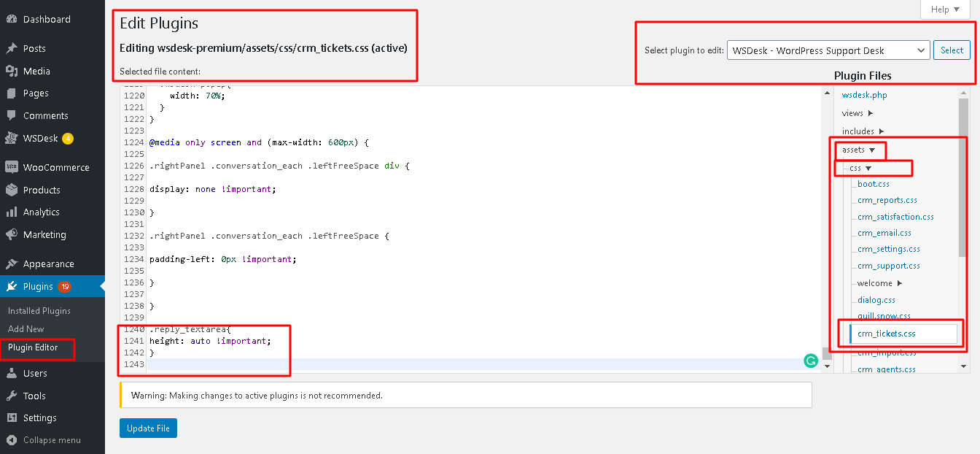Open the Help dropdown
Image resolution: width=980 pixels, height=454 pixels.
[x=944, y=9]
